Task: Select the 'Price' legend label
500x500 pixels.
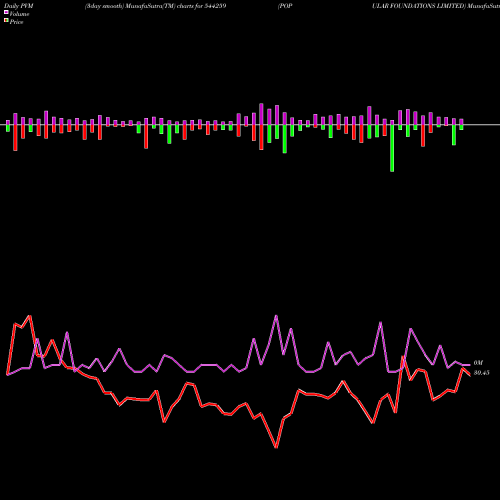Action: (16, 22)
